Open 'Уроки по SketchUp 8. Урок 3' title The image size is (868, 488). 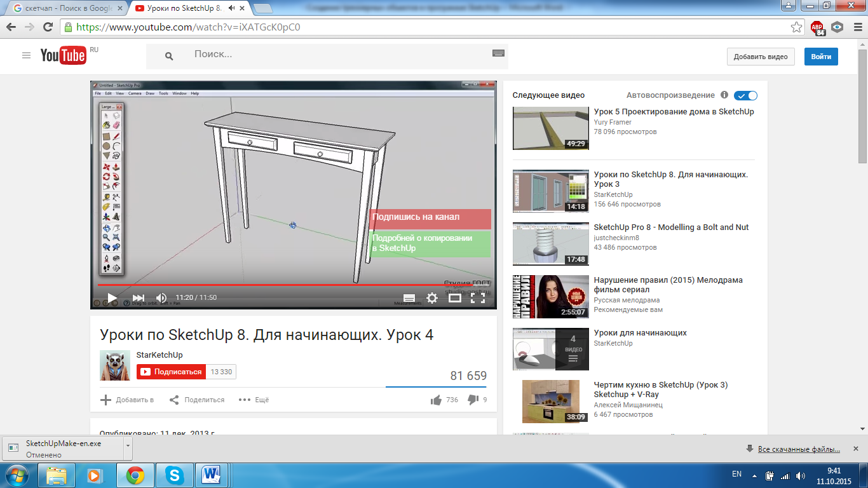[671, 179]
